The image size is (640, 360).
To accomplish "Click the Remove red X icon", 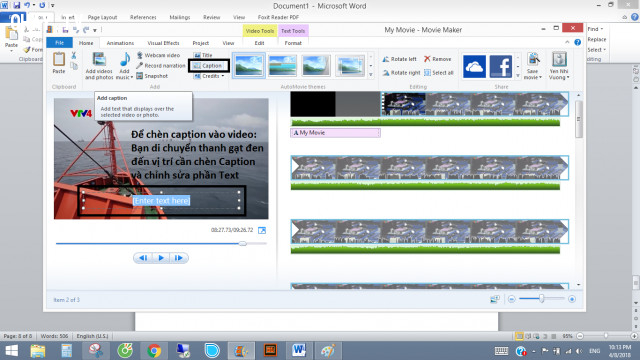I will point(427,59).
